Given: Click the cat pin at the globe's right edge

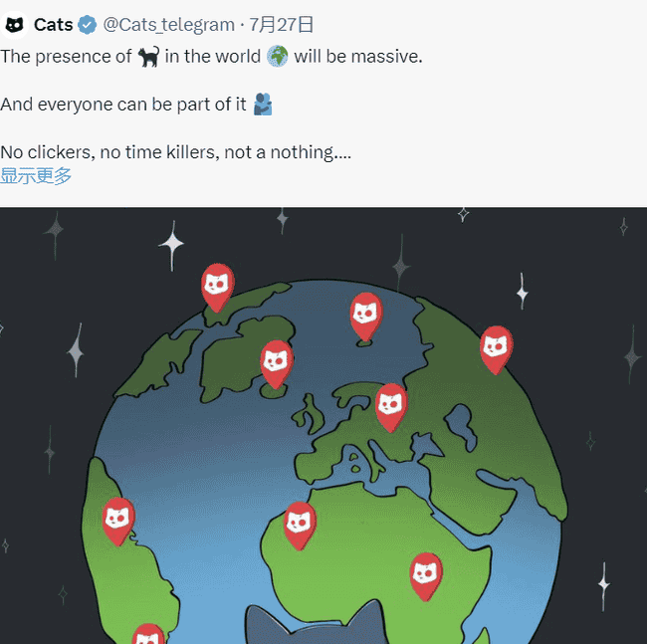Looking at the screenshot, I should 497,349.
